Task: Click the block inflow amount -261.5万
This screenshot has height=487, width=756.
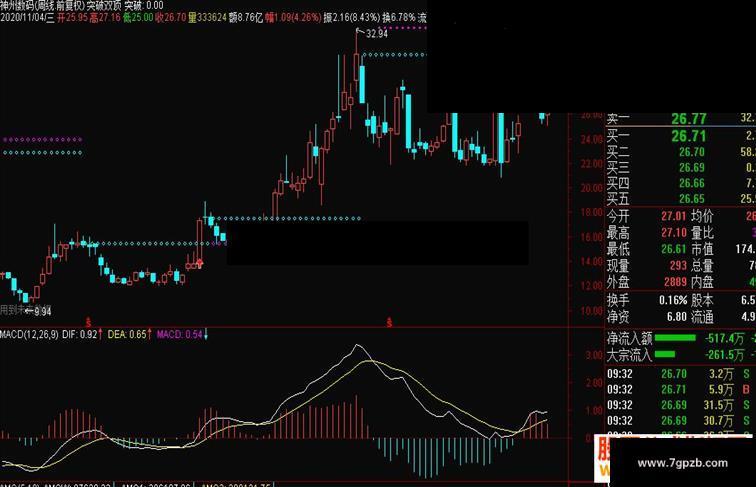Action: tap(725, 355)
